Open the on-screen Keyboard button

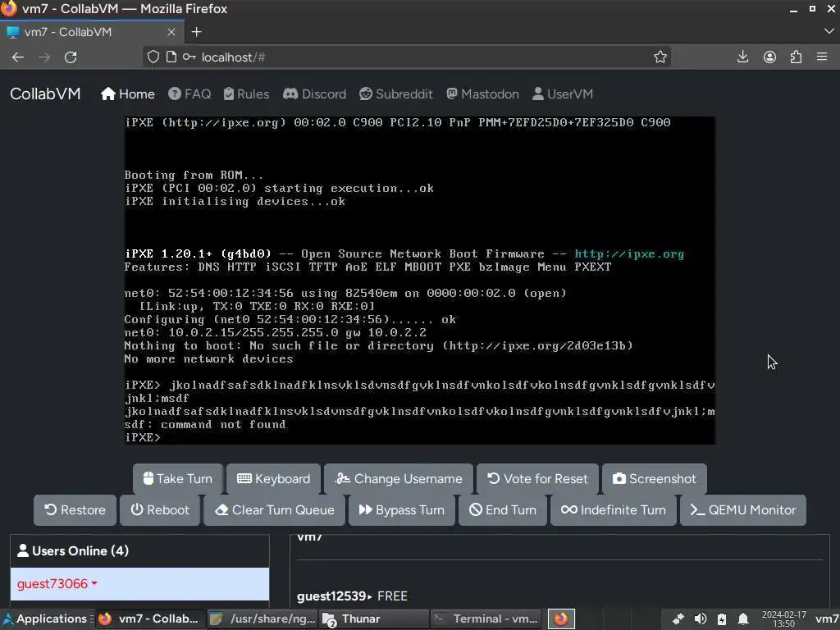[x=273, y=478]
